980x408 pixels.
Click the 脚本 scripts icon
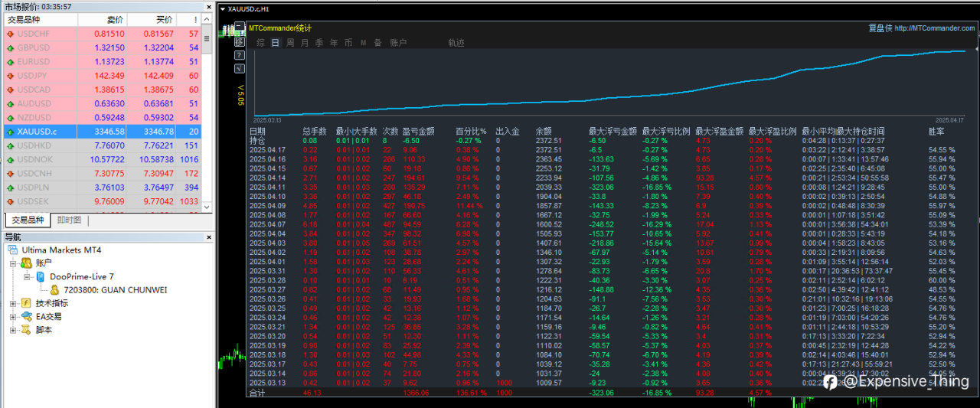click(x=26, y=330)
